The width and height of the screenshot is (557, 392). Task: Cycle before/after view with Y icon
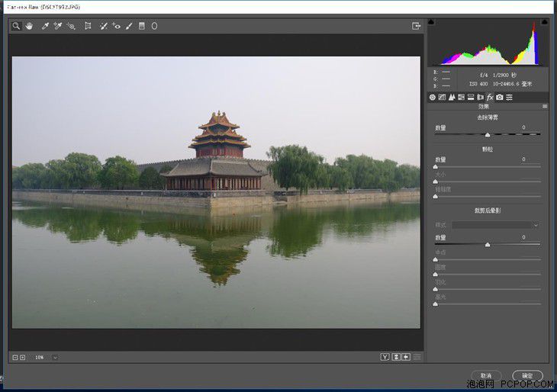pos(385,357)
